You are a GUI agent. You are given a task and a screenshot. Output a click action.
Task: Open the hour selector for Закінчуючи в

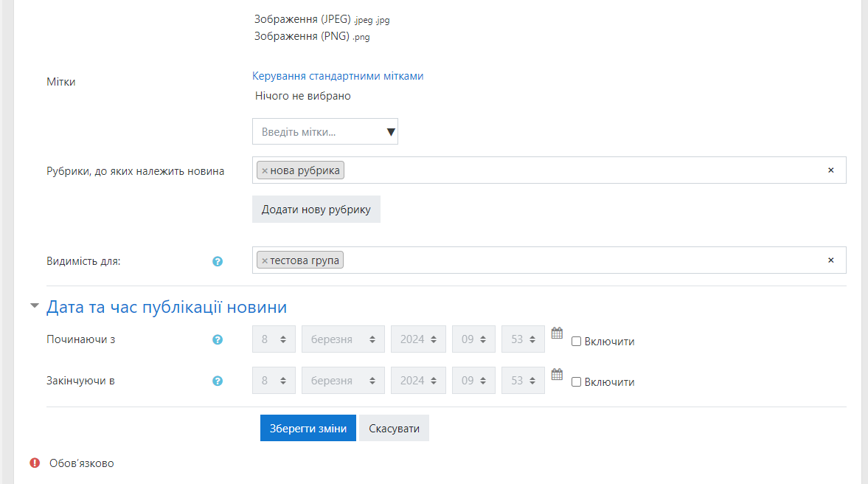point(474,381)
